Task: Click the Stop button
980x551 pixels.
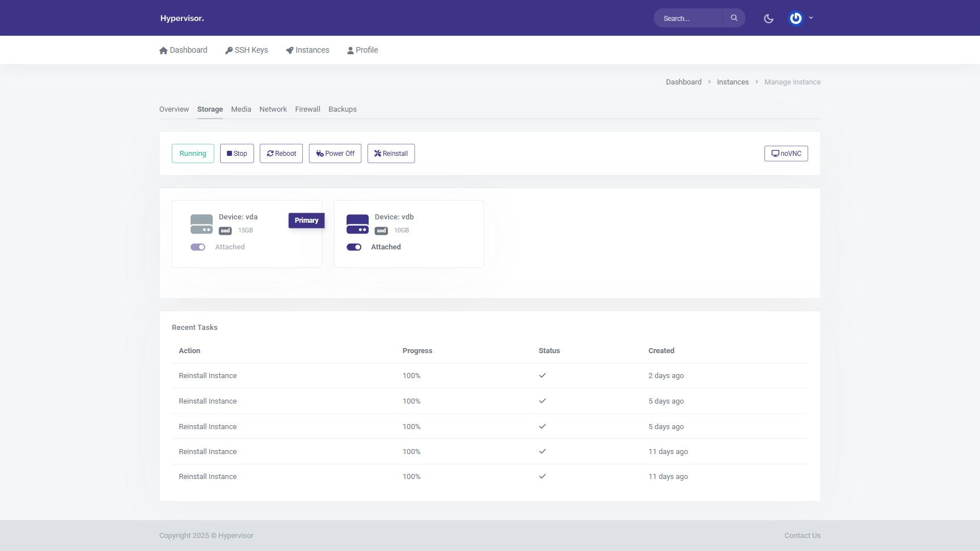Action: [237, 154]
